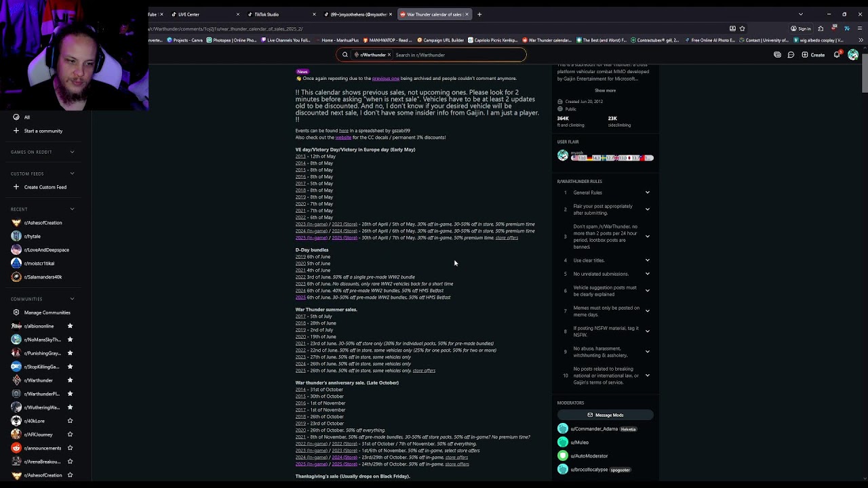Viewport: 868px width, 488px height.
Task: Expand rule 7 memes on meme days
Action: (647, 311)
